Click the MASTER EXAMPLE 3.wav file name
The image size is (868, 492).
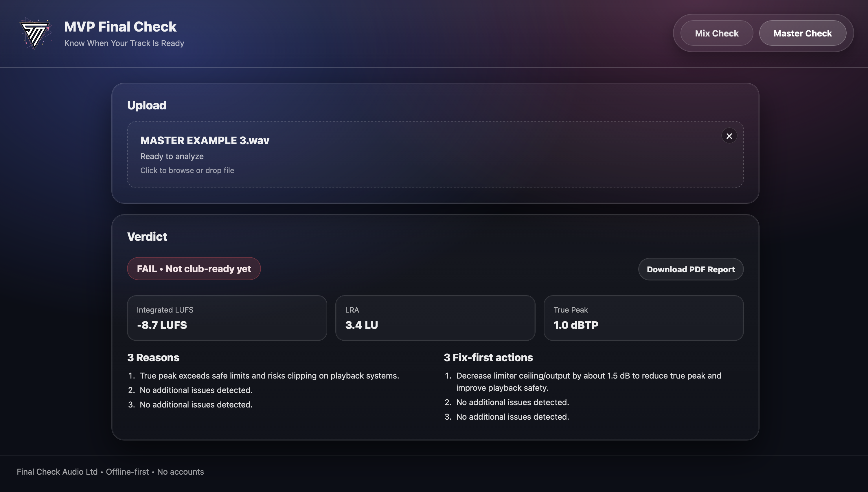click(205, 140)
